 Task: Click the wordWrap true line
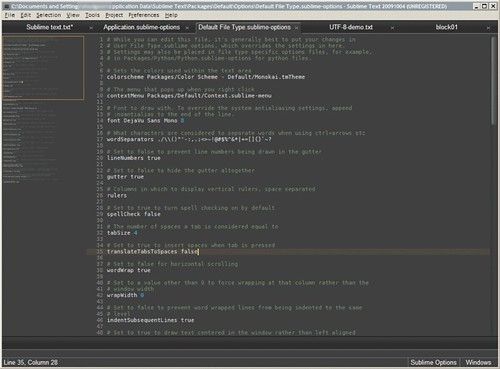tap(129, 270)
